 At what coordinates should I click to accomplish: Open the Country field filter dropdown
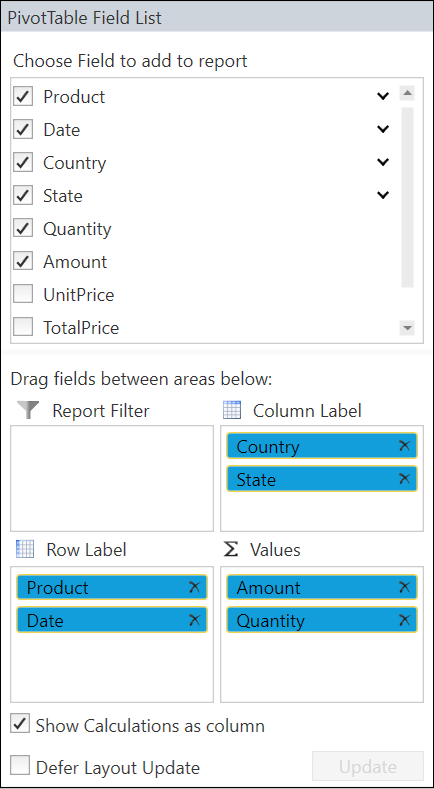click(x=383, y=162)
